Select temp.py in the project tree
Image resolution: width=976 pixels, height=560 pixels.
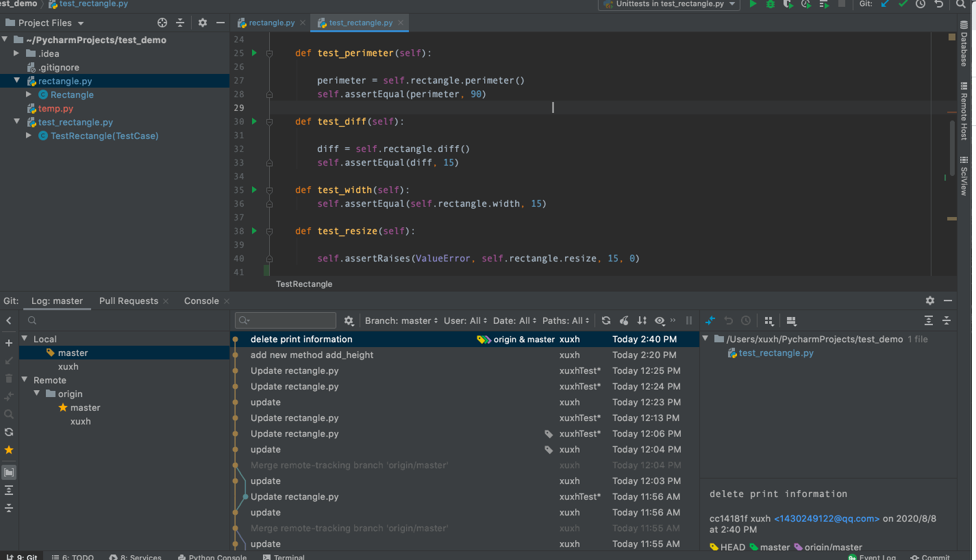point(55,108)
